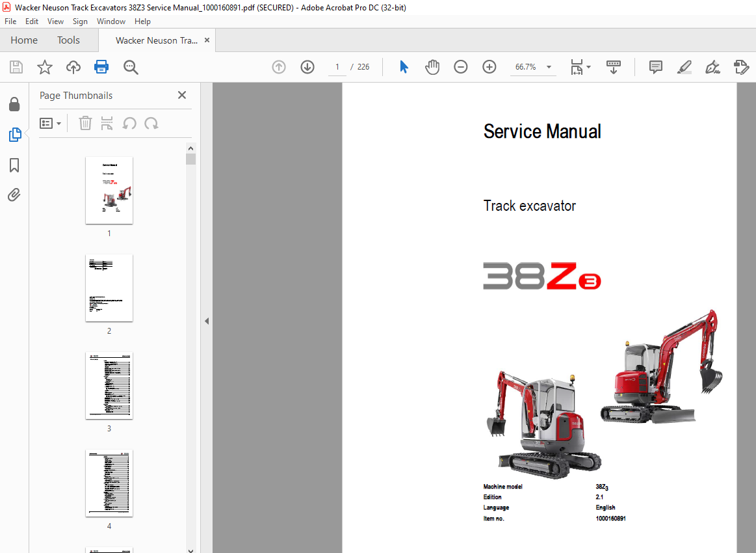Activate the Selection arrow tool
This screenshot has width=756, height=553.
[x=404, y=66]
